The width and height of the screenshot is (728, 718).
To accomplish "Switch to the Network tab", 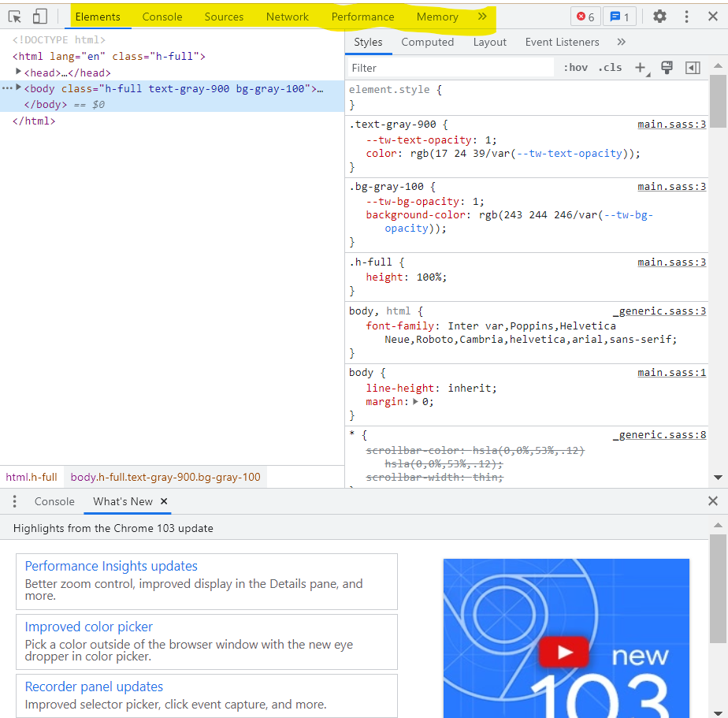I will tap(287, 17).
